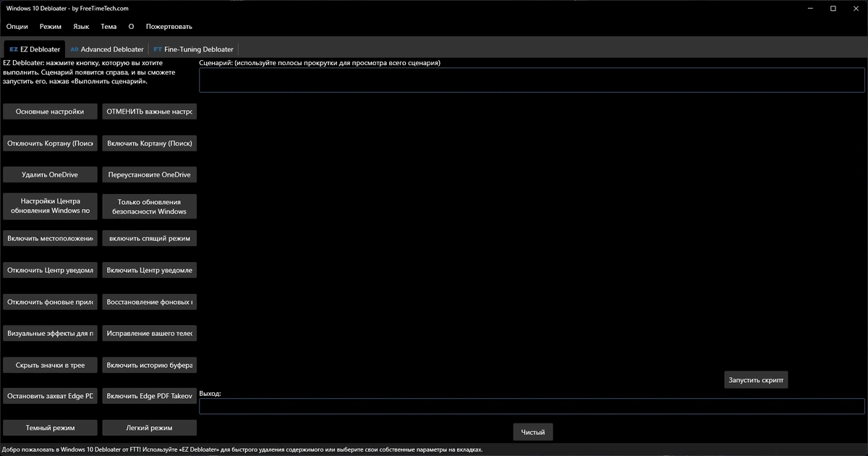
Task: Open the Пожертвовать menu
Action: pyautogui.click(x=169, y=26)
